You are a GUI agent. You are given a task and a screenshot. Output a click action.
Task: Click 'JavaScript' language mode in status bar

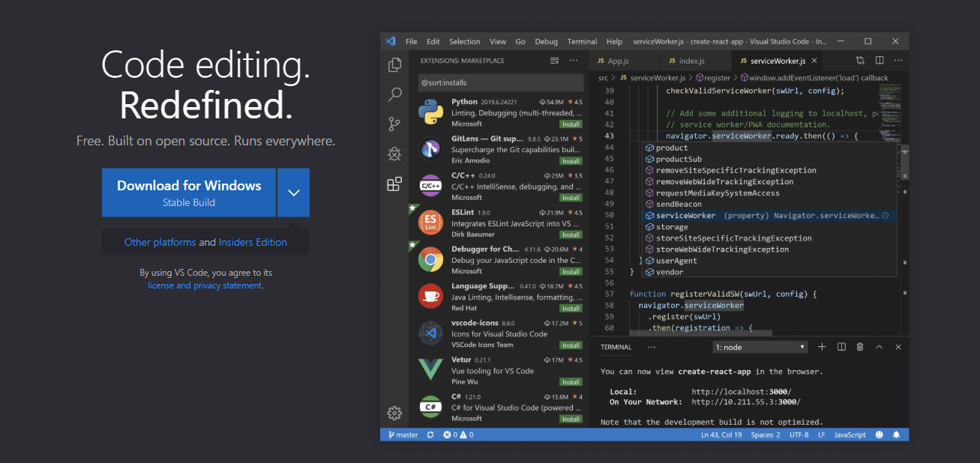tap(850, 435)
